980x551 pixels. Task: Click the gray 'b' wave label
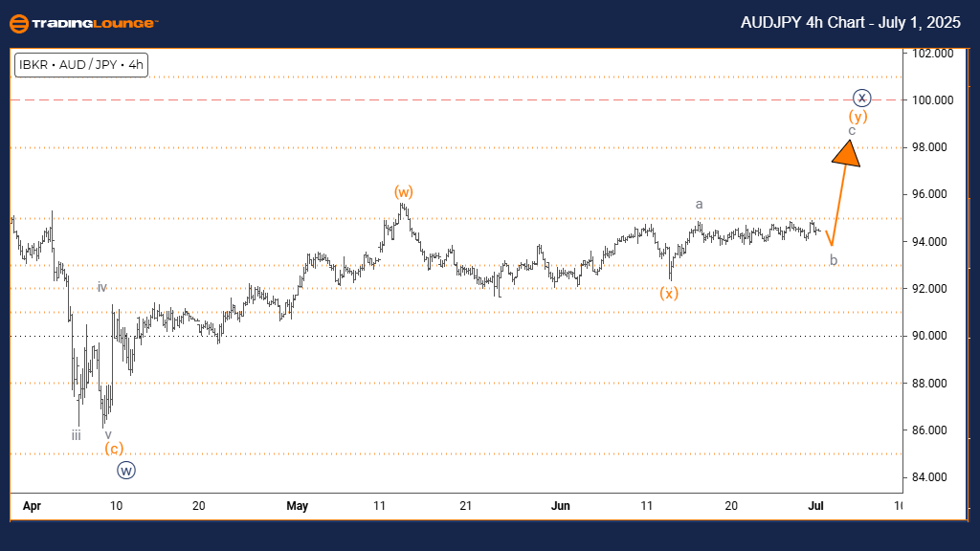point(834,259)
